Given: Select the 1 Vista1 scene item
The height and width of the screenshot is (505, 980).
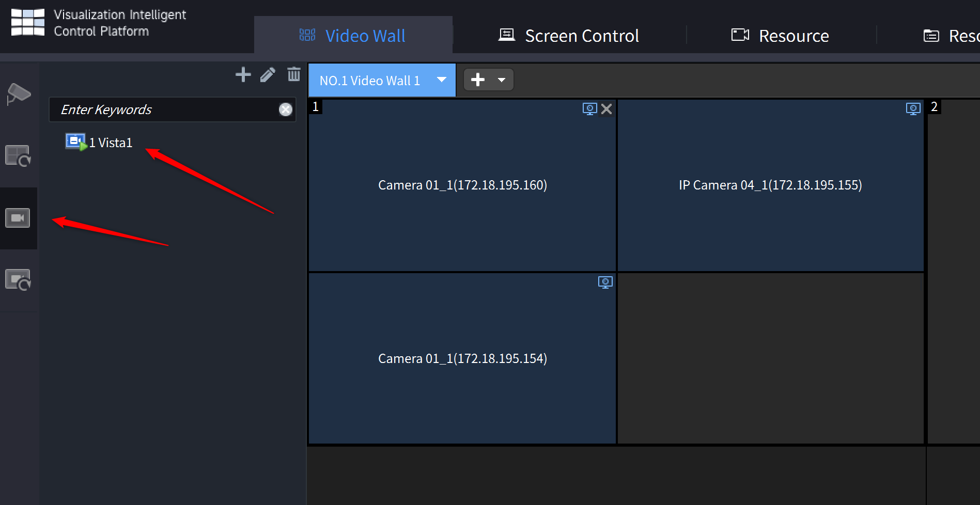Looking at the screenshot, I should (x=99, y=142).
